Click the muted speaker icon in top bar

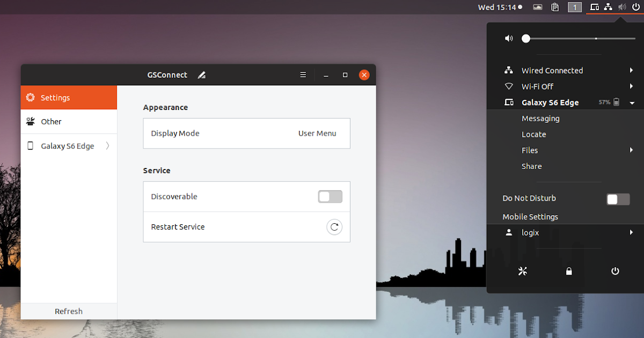pos(622,7)
